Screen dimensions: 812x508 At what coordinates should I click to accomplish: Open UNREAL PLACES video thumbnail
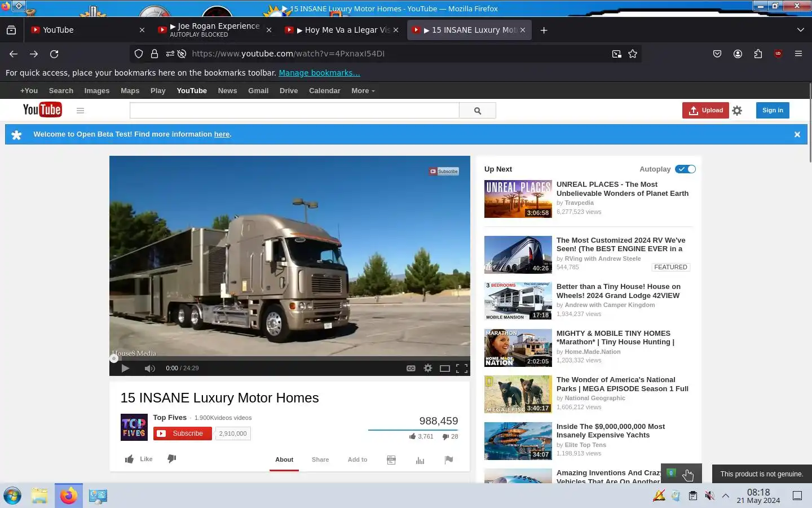518,199
